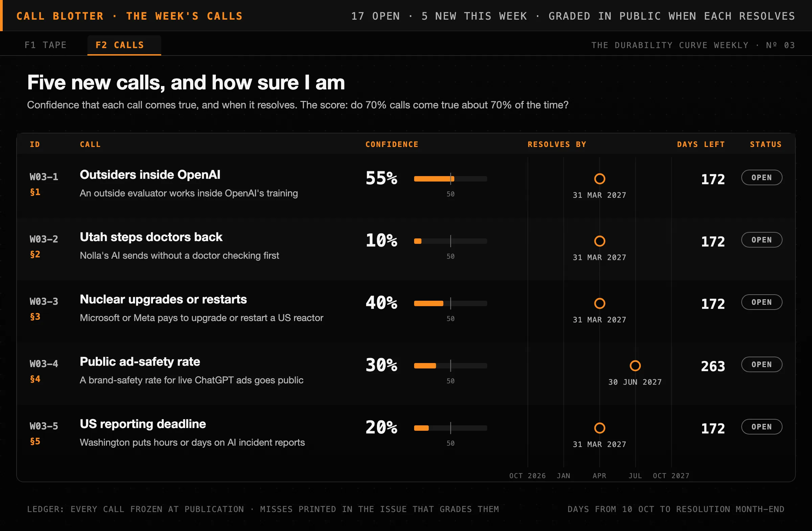Click the 30 JUN 2027 timeline marker circle

[x=635, y=366]
